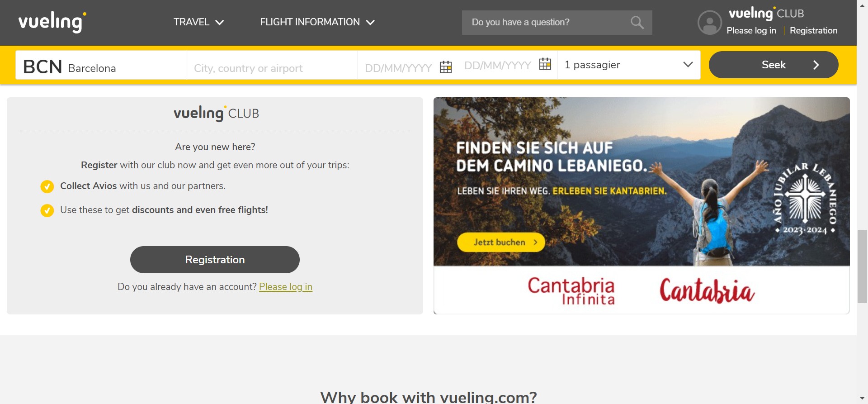Follow the green 'Please log in' link
The image size is (868, 404).
click(285, 287)
